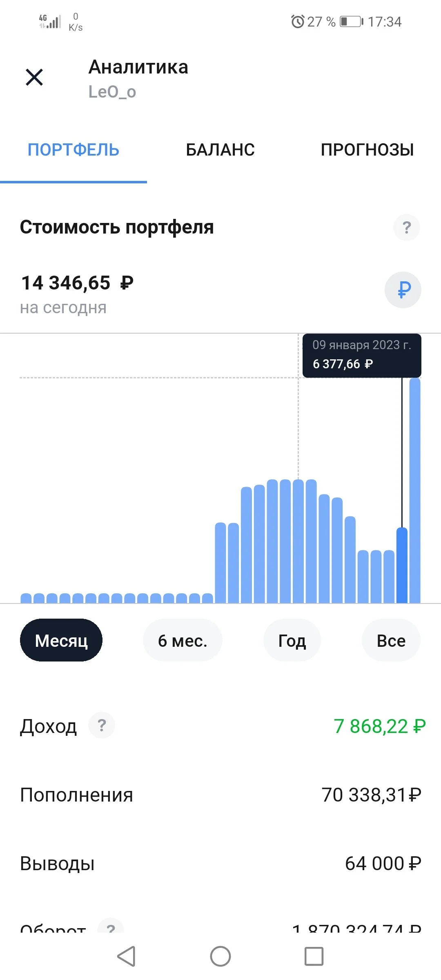The height and width of the screenshot is (980, 441).
Task: Tap the help icon beside Оборот
Action: pyautogui.click(x=111, y=926)
